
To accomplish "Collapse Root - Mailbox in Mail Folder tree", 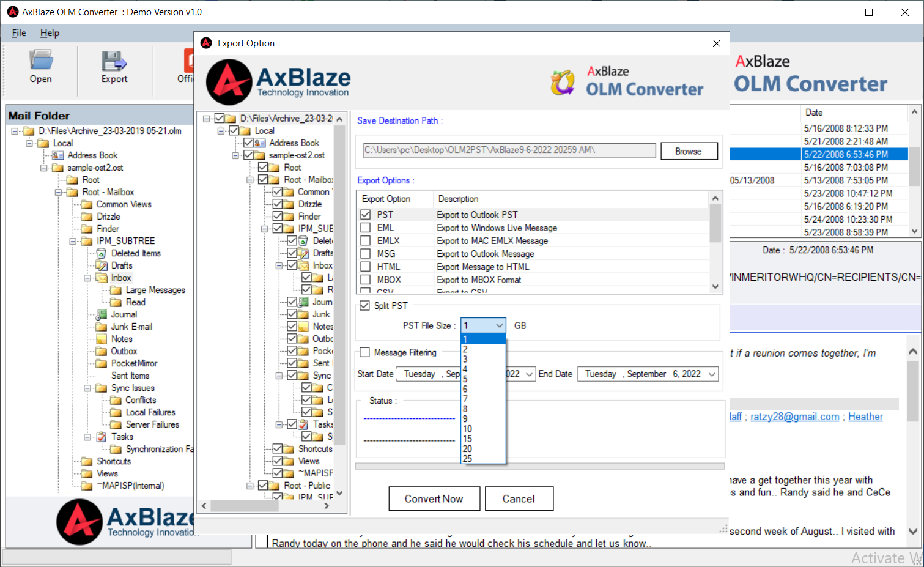I will click(x=58, y=192).
